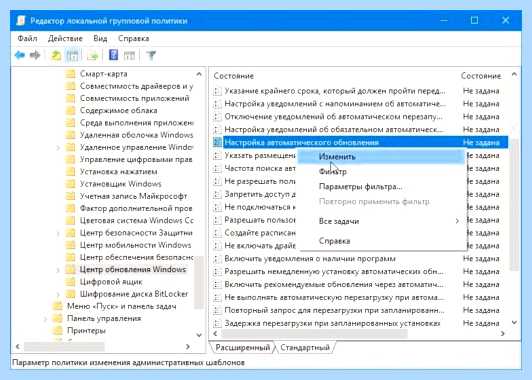The image size is (532, 380).
Task: Click the Back arrow toolbar icon
Action: click(x=20, y=55)
